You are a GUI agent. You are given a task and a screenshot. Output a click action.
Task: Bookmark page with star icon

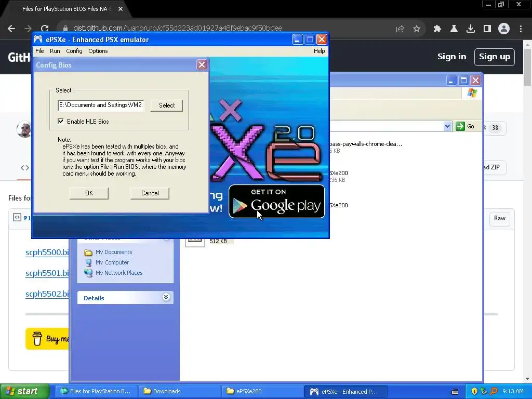417,29
